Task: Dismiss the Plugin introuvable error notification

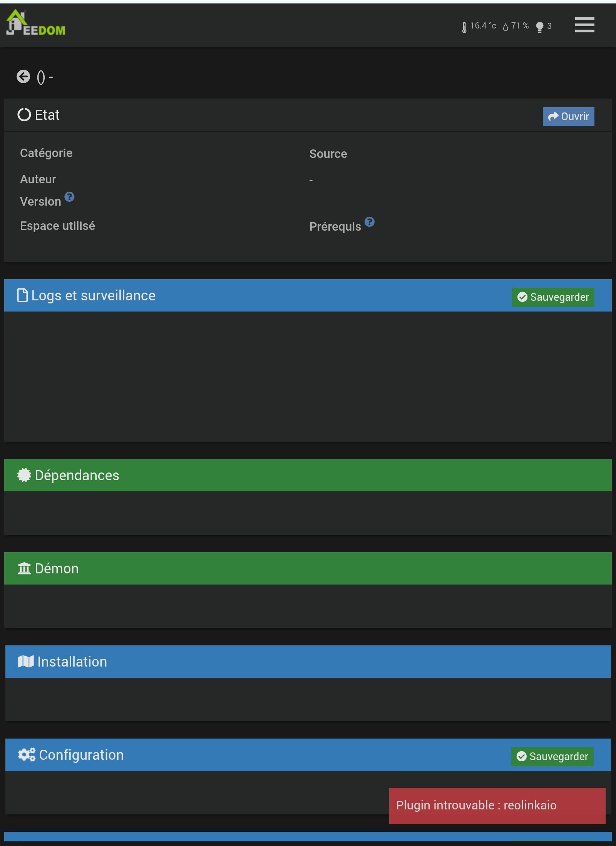Action: (x=497, y=805)
